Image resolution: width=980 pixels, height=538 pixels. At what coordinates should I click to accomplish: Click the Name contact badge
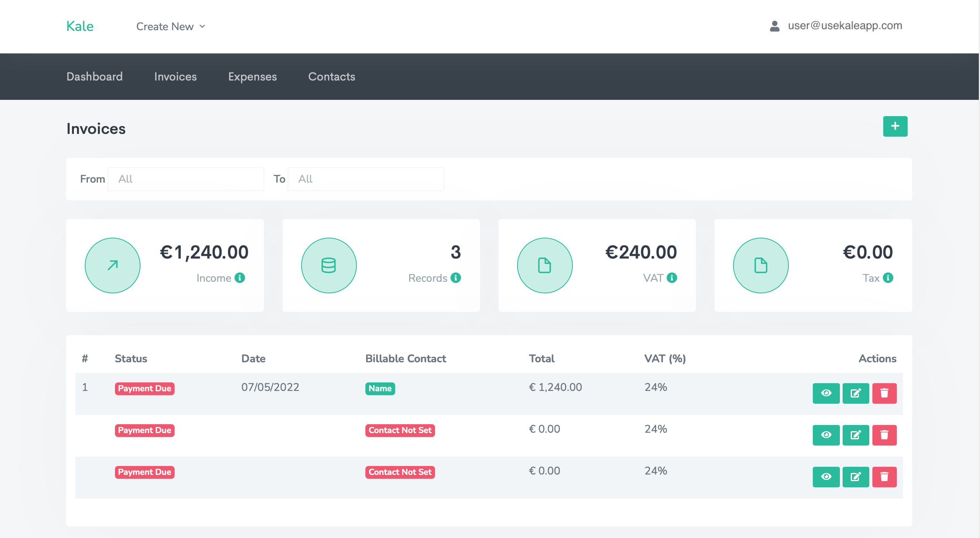tap(380, 388)
